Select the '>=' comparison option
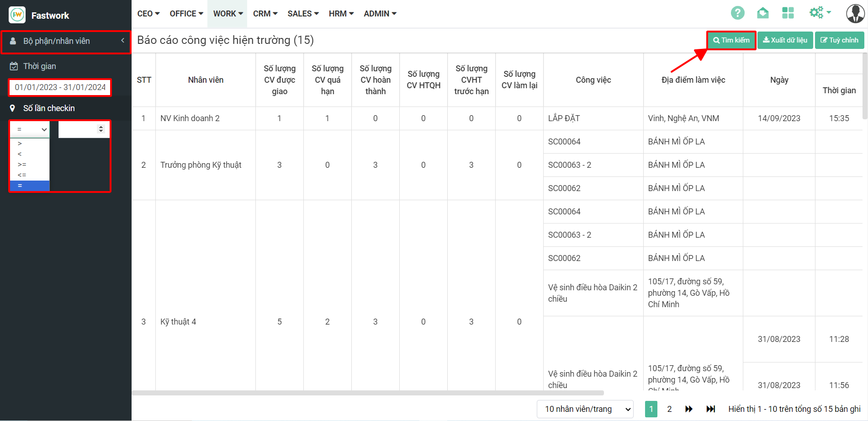The width and height of the screenshot is (868, 421). [x=22, y=165]
